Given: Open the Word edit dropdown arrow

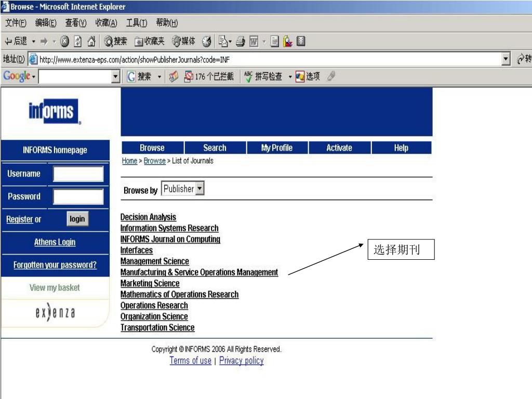Looking at the screenshot, I should point(263,42).
